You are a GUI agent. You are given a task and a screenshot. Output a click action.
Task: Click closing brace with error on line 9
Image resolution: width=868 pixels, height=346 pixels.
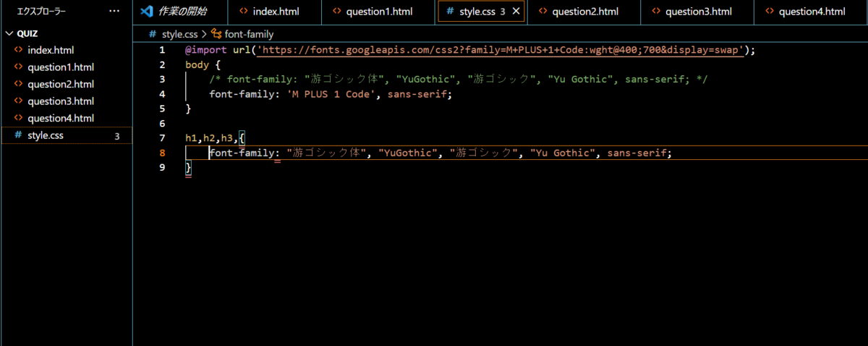click(x=189, y=168)
